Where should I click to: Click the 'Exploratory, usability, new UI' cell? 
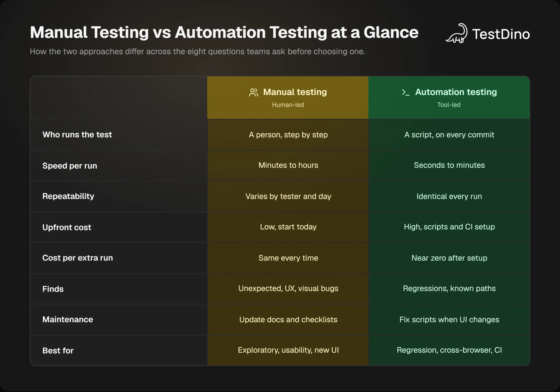pyautogui.click(x=288, y=350)
